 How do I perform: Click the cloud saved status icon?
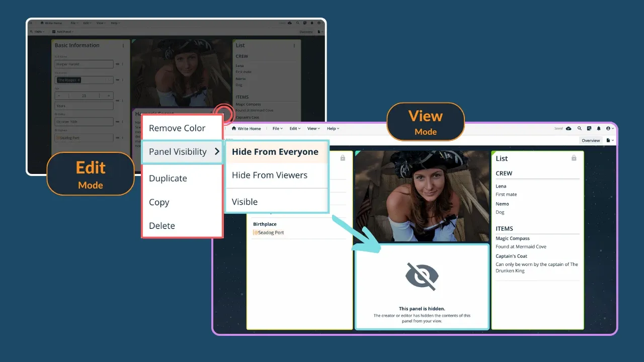pyautogui.click(x=569, y=129)
